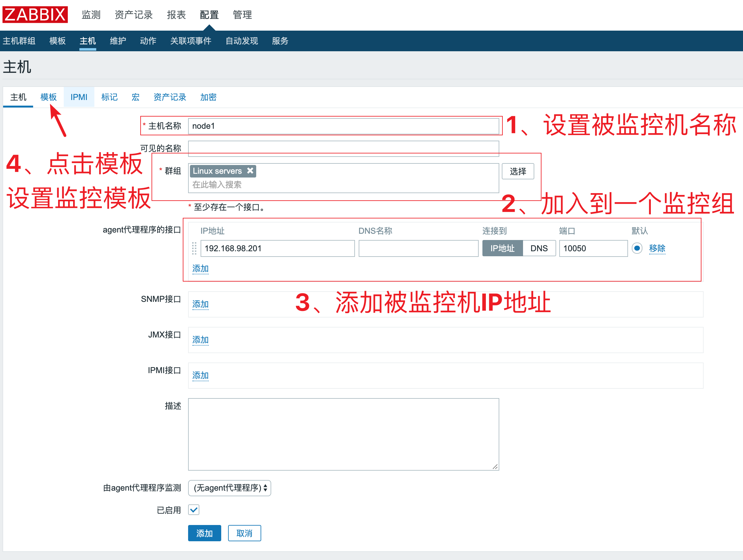The height and width of the screenshot is (560, 743).
Task: Click 取消 to cancel host creation
Action: 244,533
